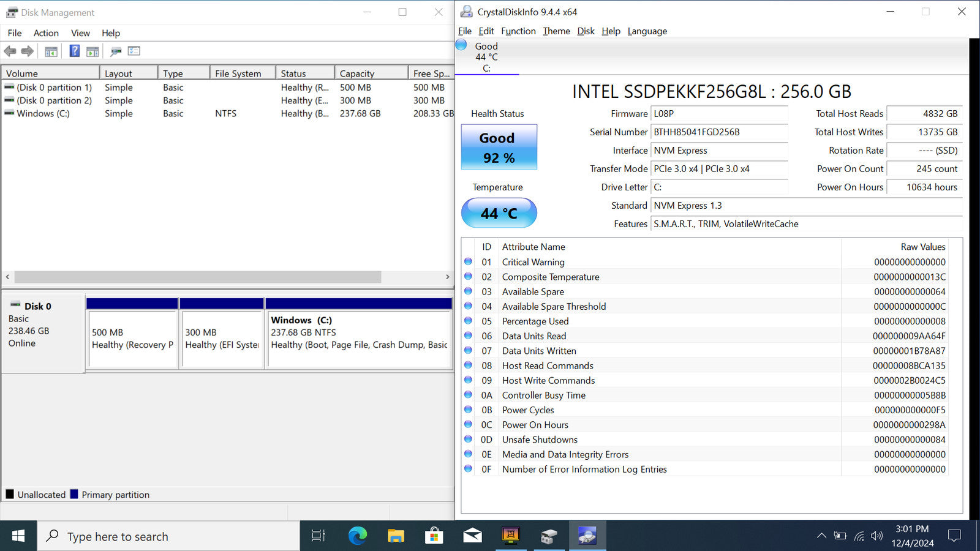This screenshot has width=980, height=551.
Task: Click the Windows Start button
Action: [18, 536]
